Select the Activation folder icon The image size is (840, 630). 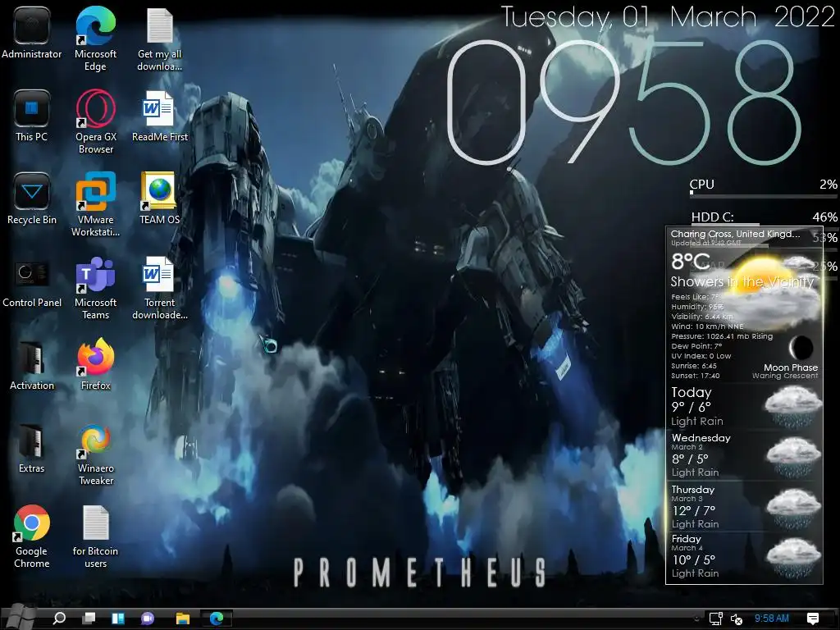(32, 364)
